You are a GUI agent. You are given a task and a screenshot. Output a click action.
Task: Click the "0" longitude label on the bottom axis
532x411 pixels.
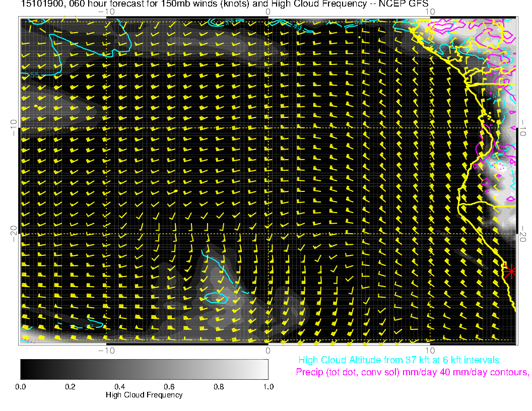tap(268, 351)
